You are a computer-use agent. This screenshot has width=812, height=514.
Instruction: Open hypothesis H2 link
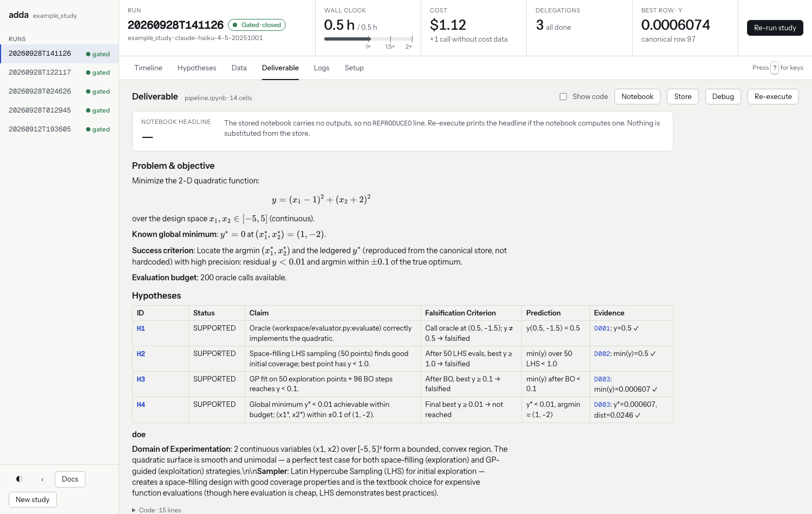(141, 354)
